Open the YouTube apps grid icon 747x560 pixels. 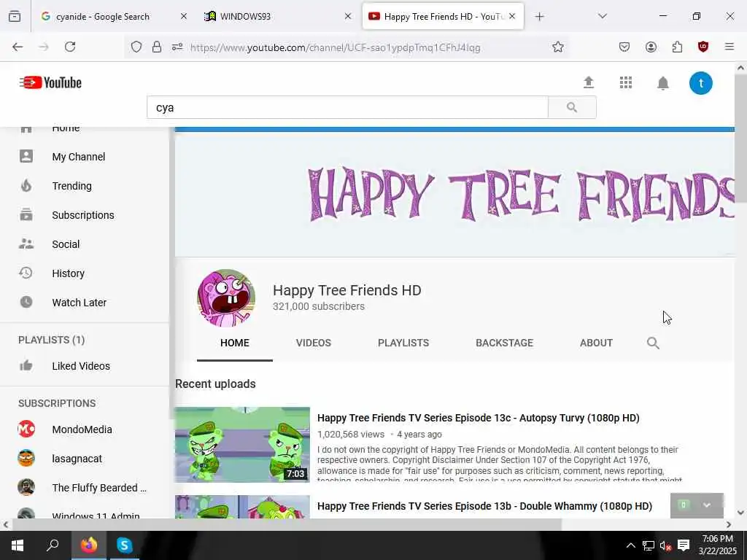(625, 82)
